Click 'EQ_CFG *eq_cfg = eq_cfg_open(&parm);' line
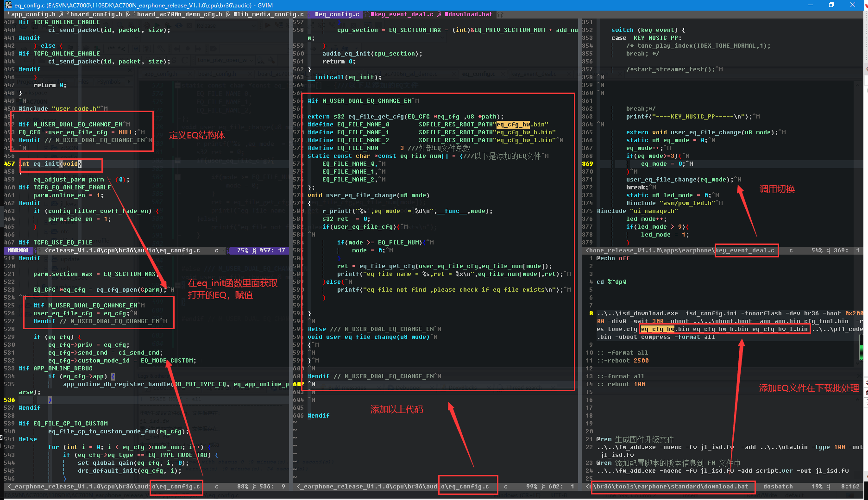This screenshot has height=500, width=868. [x=100, y=290]
